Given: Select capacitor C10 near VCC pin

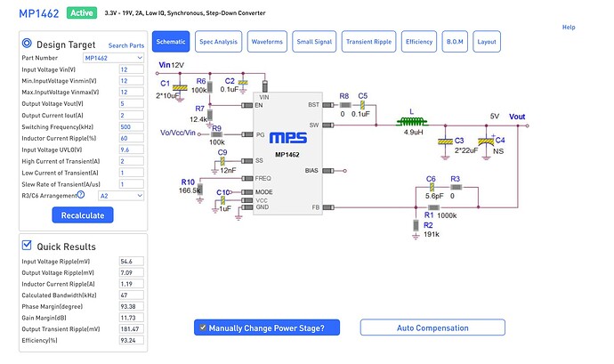Looking at the screenshot, I should pyautogui.click(x=222, y=200).
